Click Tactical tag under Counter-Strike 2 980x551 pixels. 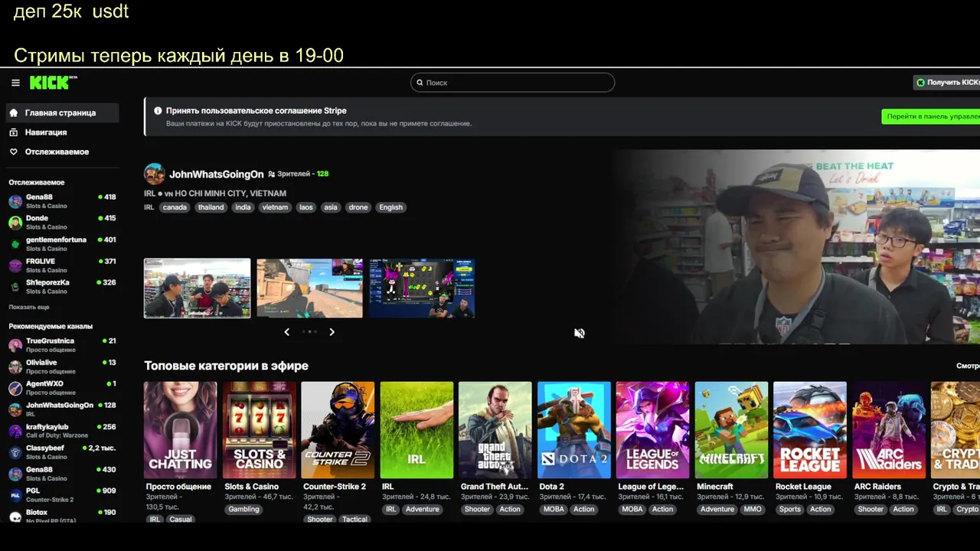(x=354, y=519)
